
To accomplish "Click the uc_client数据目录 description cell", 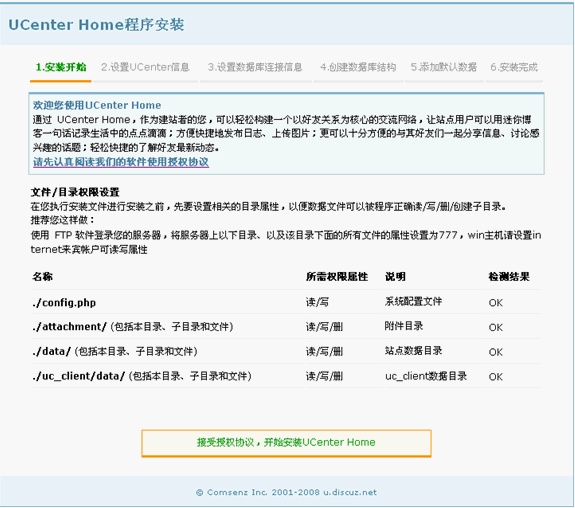I will [x=426, y=376].
